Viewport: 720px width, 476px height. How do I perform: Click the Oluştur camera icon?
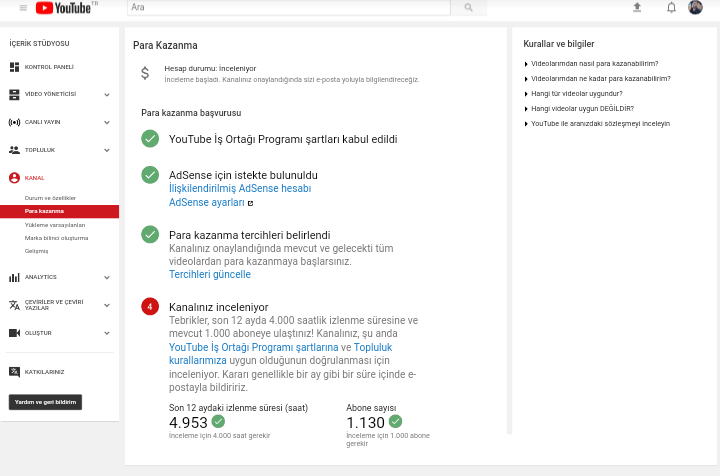click(14, 333)
